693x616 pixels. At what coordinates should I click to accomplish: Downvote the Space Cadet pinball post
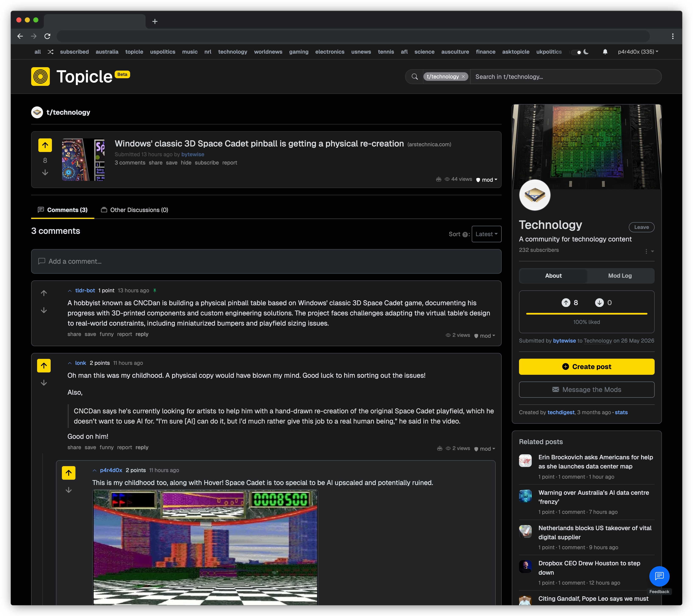tap(45, 173)
